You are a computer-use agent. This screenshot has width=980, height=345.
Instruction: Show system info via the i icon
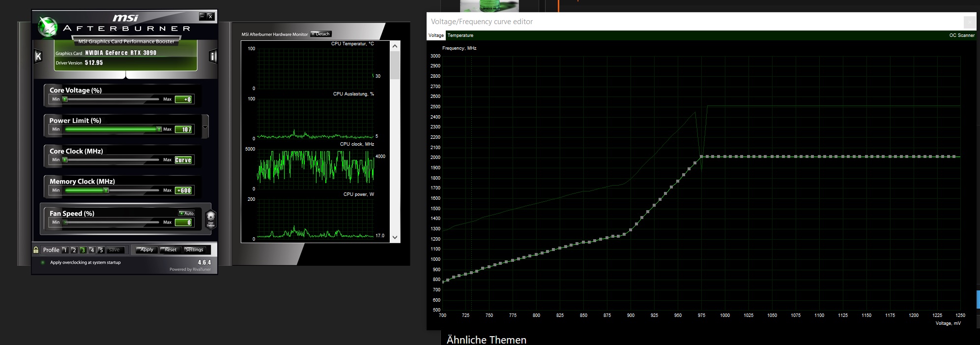[x=213, y=57]
